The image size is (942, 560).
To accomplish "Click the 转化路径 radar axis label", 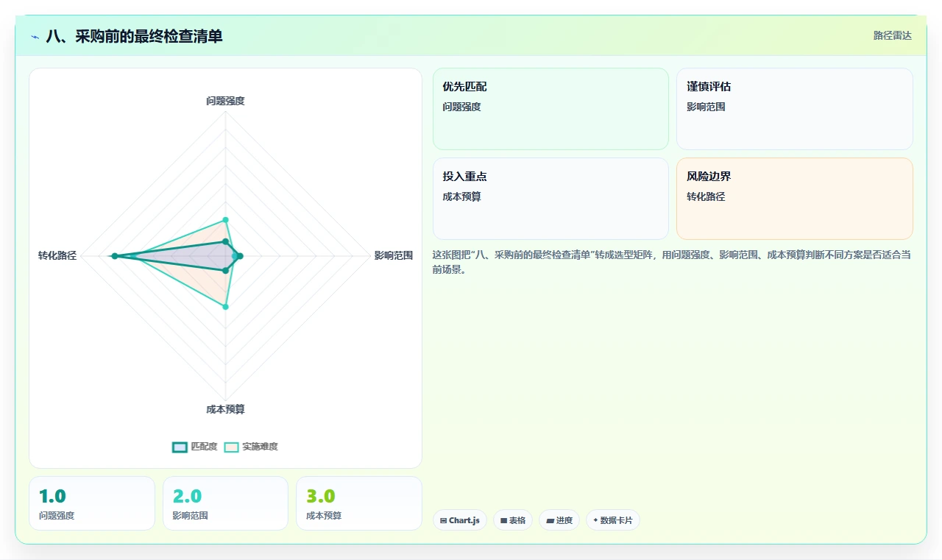I will tap(57, 256).
